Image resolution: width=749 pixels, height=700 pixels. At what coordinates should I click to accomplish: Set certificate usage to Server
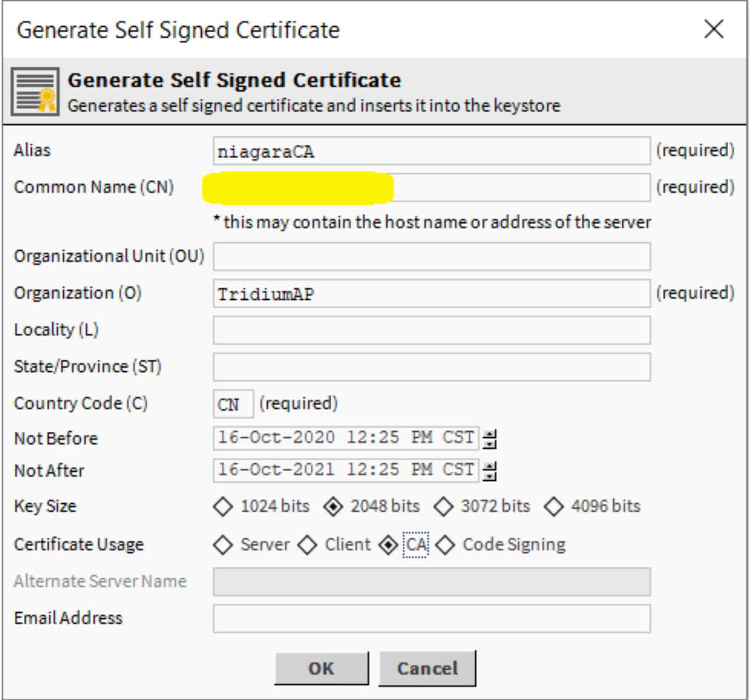click(x=223, y=545)
